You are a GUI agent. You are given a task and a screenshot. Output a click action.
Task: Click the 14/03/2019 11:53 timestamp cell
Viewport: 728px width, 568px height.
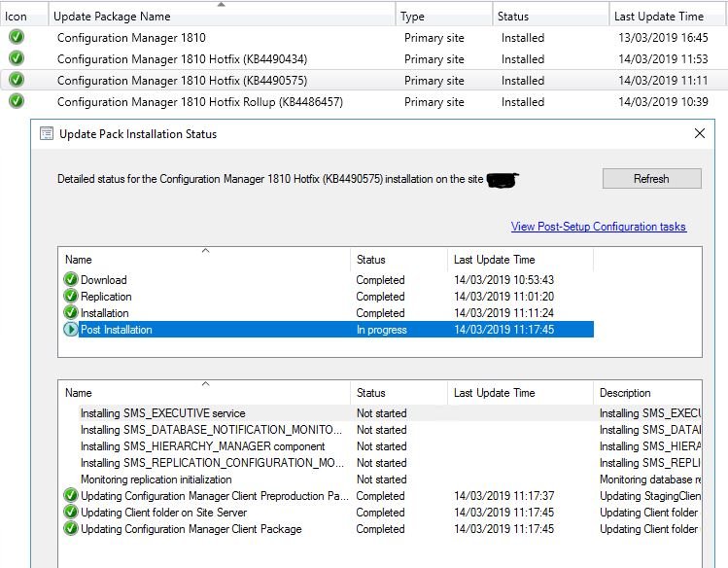point(663,59)
